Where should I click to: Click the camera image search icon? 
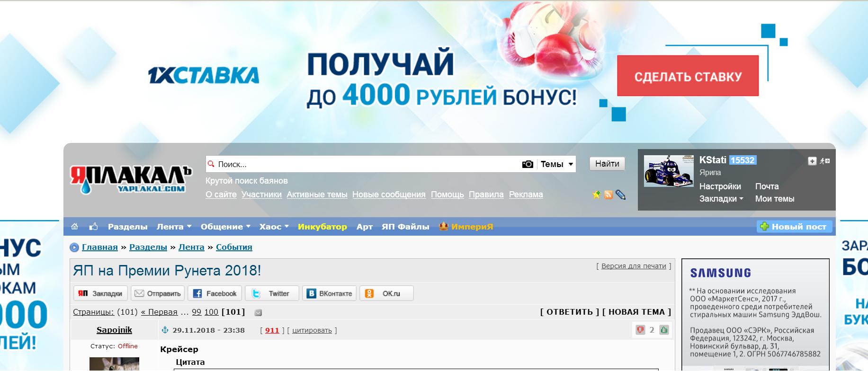(x=527, y=164)
